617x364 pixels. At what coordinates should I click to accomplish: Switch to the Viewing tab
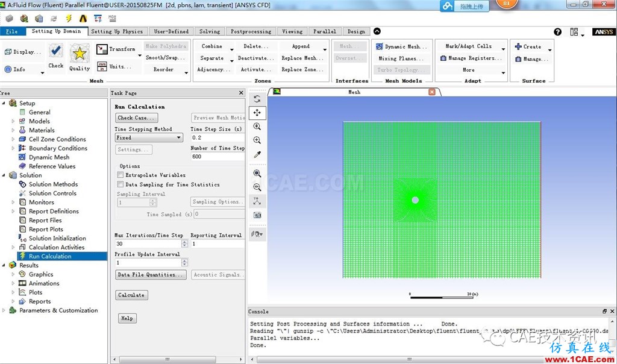[292, 31]
